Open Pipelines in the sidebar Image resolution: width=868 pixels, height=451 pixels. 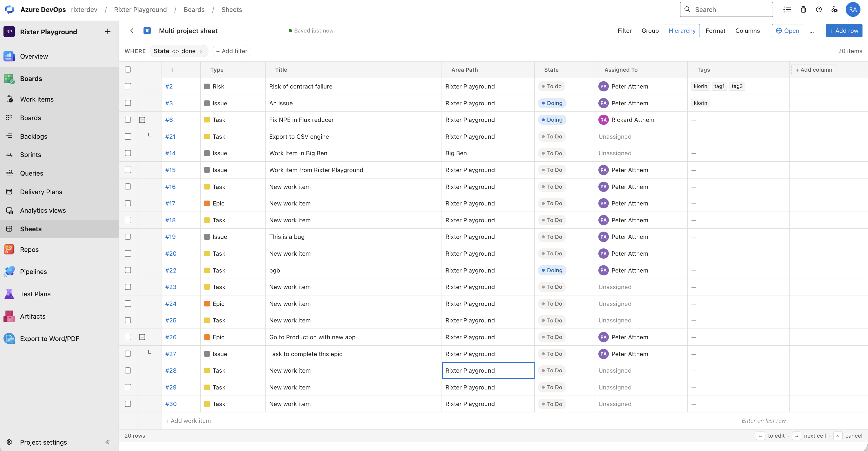(x=59, y=272)
